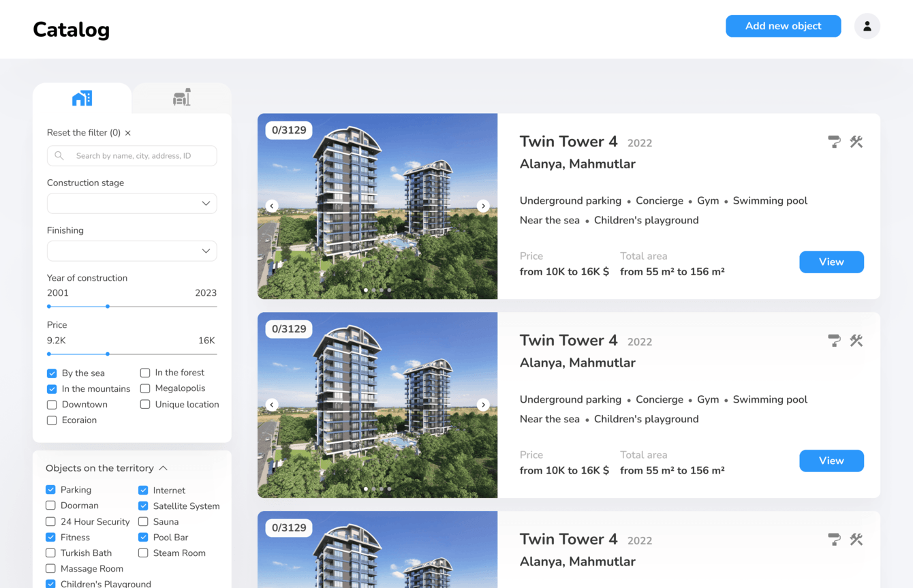This screenshot has height=588, width=913.
Task: Click the X beside Reset the filter
Action: [x=128, y=133]
